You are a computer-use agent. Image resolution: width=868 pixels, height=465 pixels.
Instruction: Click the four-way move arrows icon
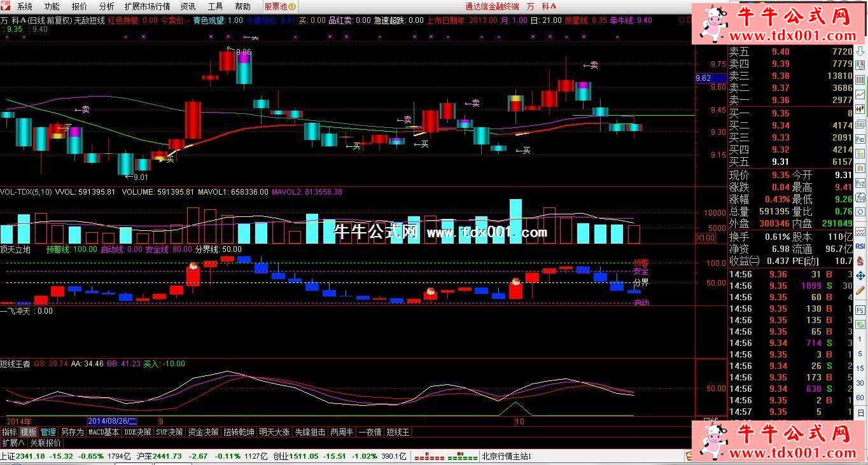coord(860,275)
